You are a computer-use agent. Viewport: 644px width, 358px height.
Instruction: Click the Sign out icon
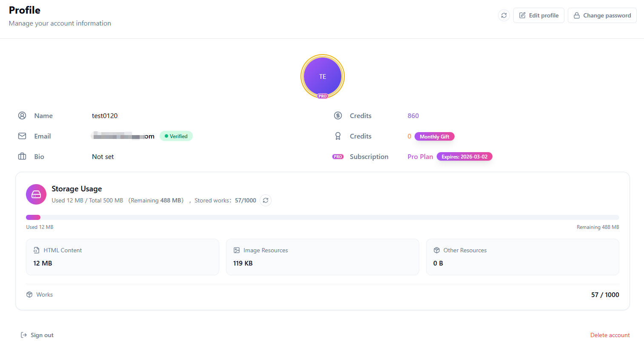[23, 335]
